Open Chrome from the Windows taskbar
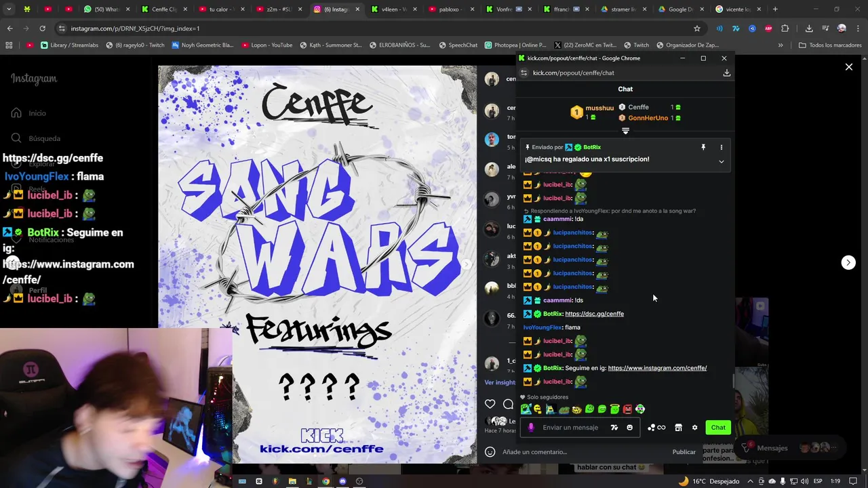868x488 pixels. click(325, 481)
